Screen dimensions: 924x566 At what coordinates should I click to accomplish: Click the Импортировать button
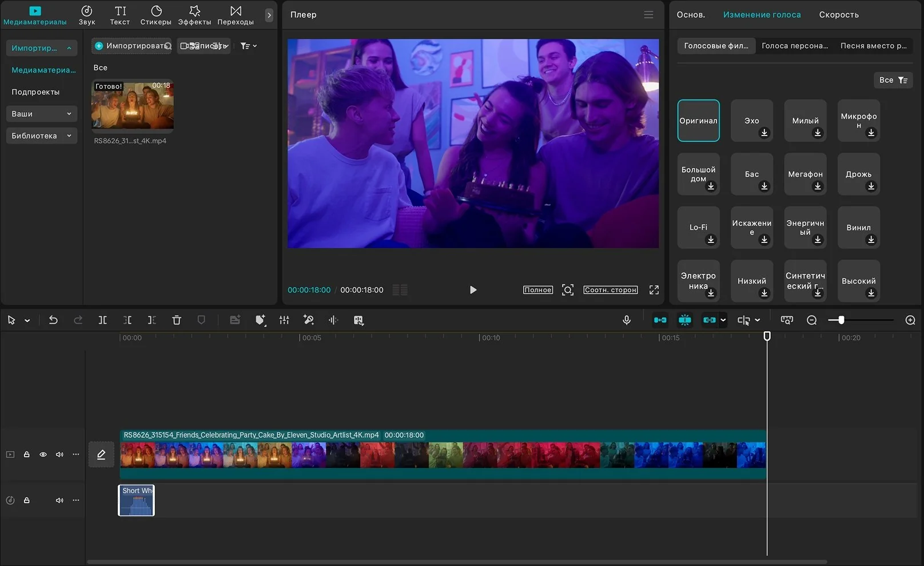click(132, 46)
